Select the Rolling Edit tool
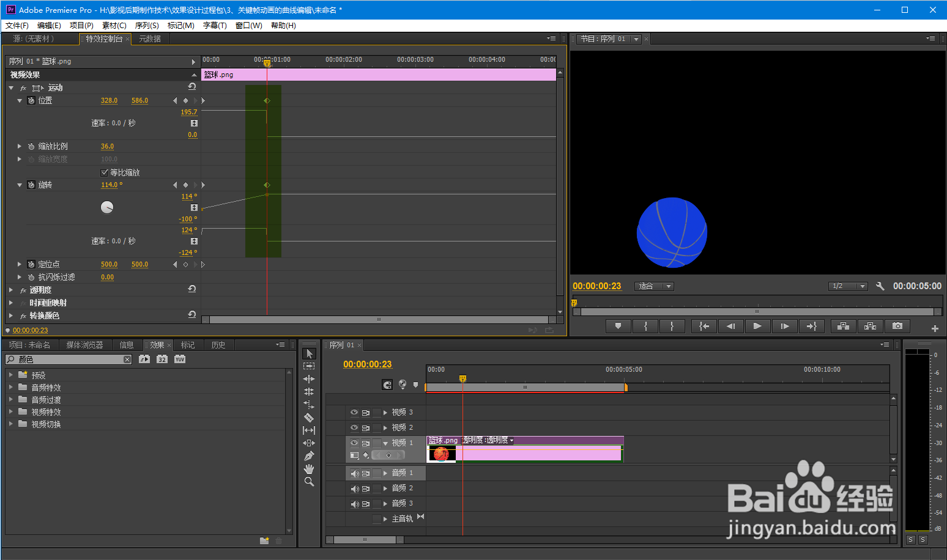The width and height of the screenshot is (947, 560). 309,392
